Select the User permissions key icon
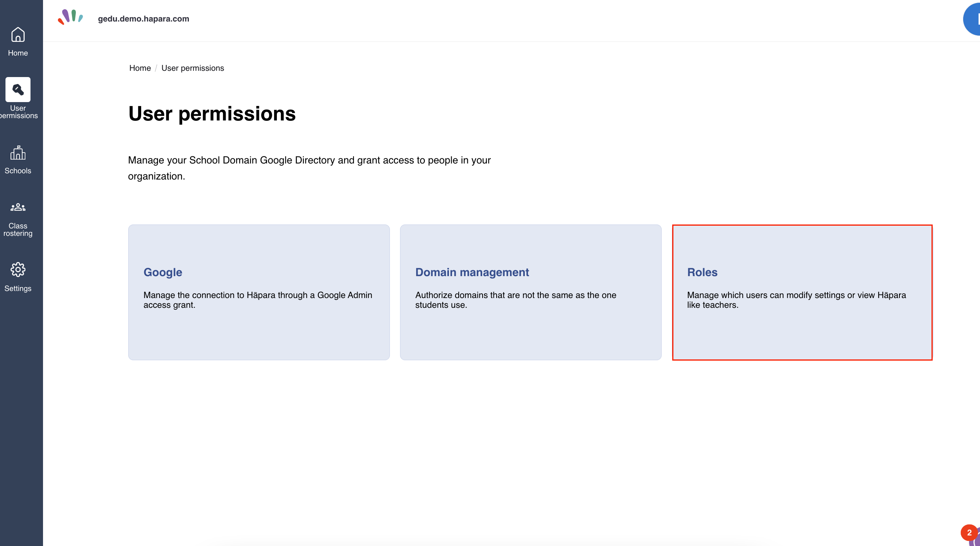 point(18,90)
